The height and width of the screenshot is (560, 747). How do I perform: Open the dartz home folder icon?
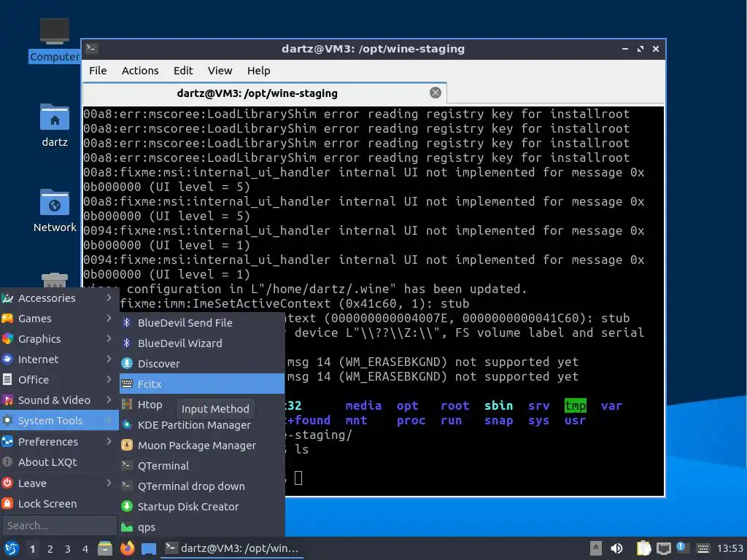[x=54, y=125]
